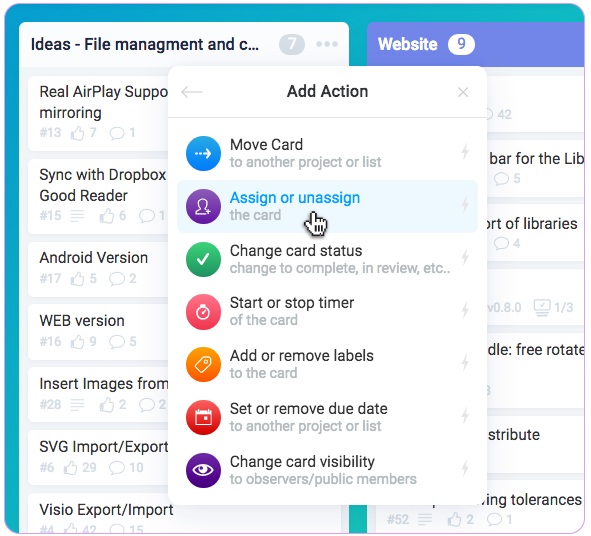Open the WEB version card
591x536 pixels.
98,332
